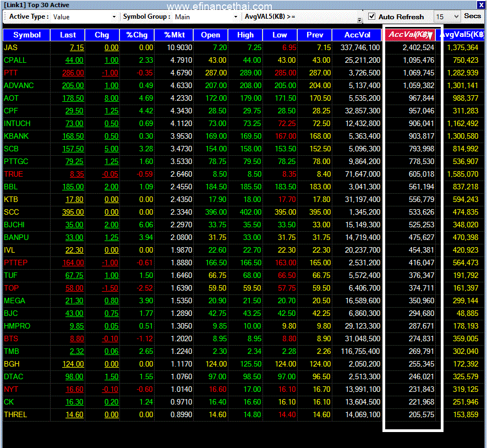Select the CK symbol
Image resolution: width=487 pixels, height=448 pixels.
9,402
